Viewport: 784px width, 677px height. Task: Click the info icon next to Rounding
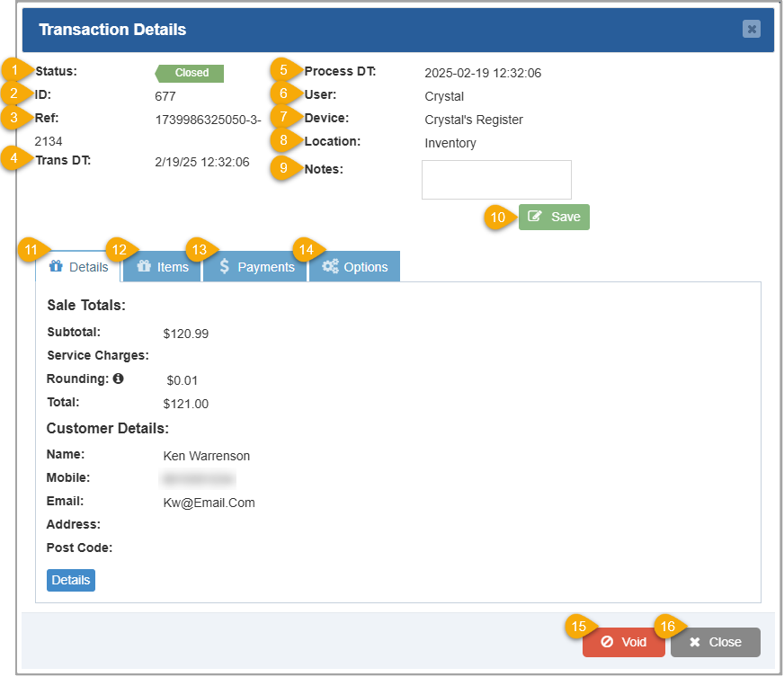coord(118,378)
